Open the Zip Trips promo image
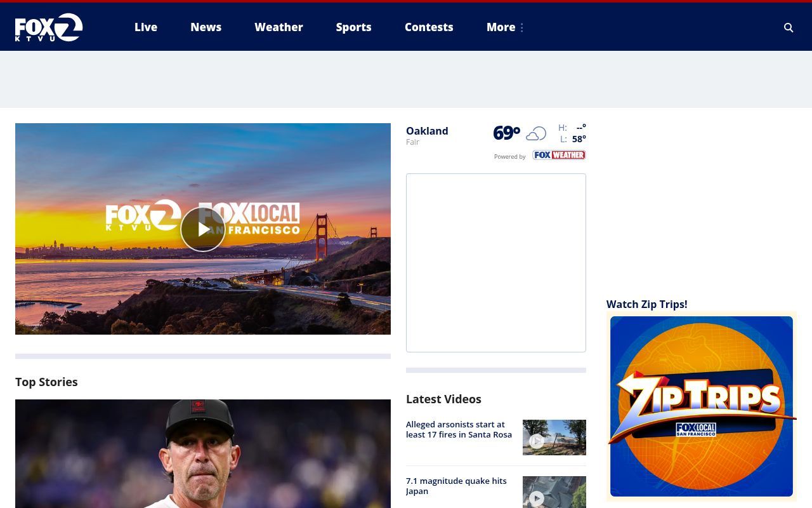This screenshot has height=508, width=812. pos(702,406)
